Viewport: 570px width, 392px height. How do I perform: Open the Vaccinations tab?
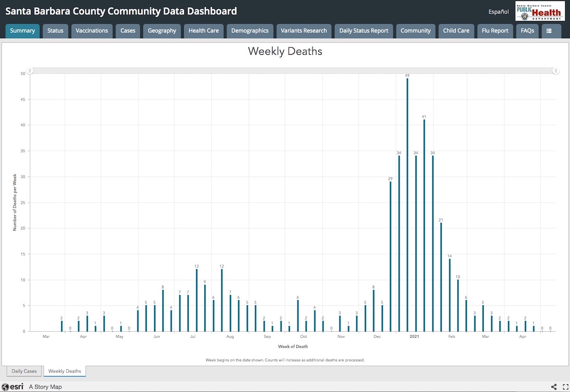(x=92, y=31)
